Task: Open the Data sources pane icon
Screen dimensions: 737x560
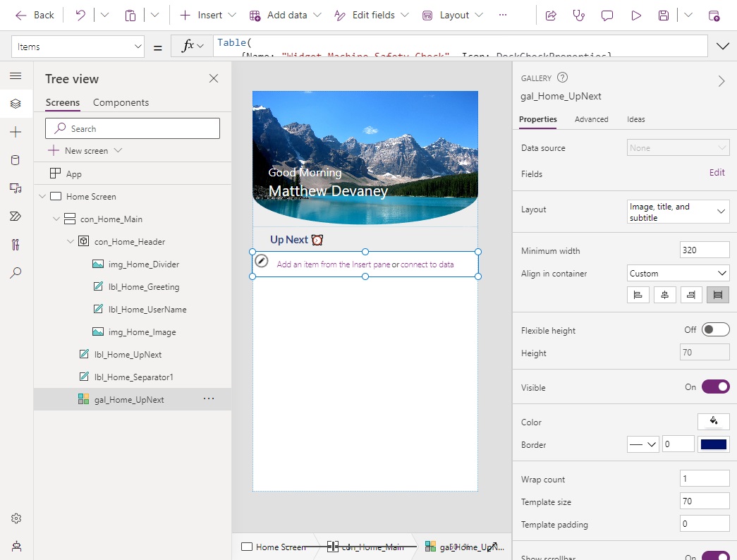Action: pyautogui.click(x=16, y=159)
